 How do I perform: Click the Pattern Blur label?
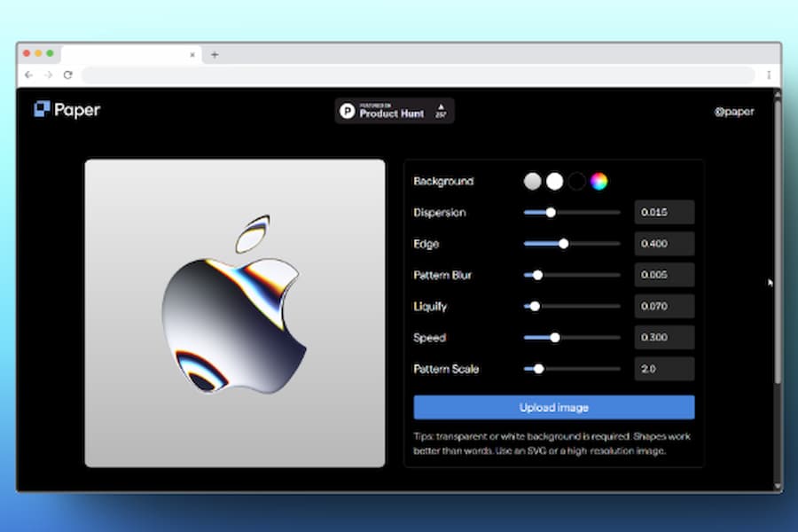(442, 275)
